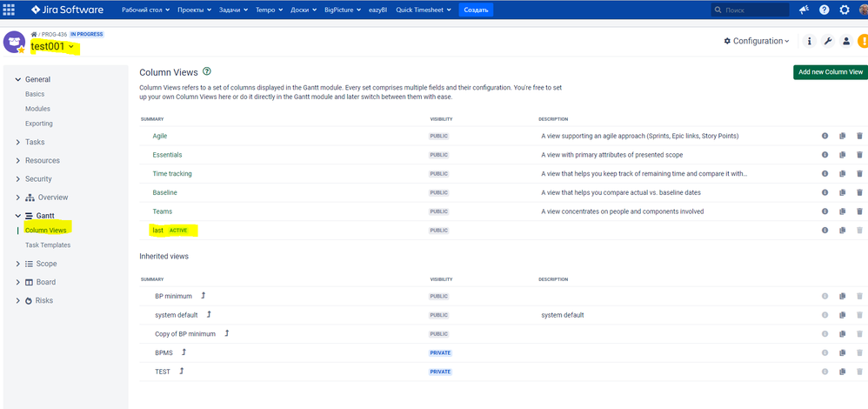Open the feedback megaphone icon
The image size is (868, 409).
tap(804, 10)
